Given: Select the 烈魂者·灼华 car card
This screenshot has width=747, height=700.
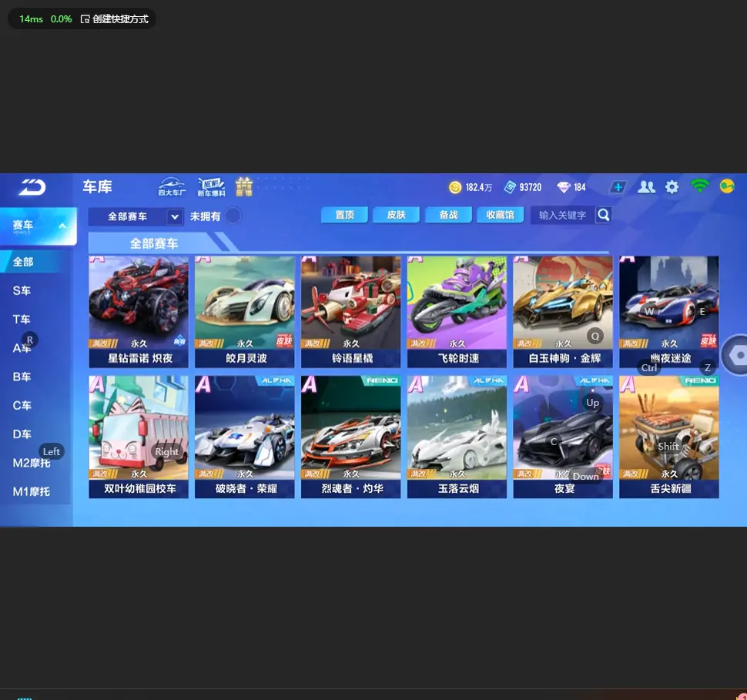Looking at the screenshot, I should [x=350, y=437].
